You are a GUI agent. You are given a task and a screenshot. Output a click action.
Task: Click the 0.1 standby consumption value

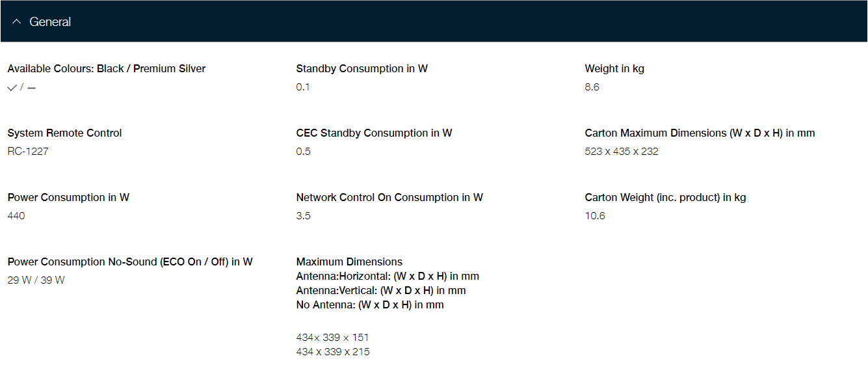point(303,87)
